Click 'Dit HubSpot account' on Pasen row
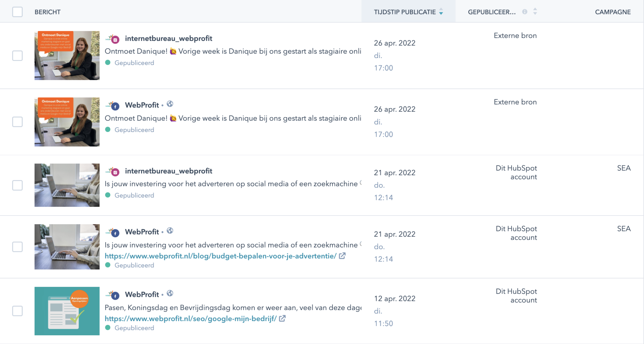 516,296
